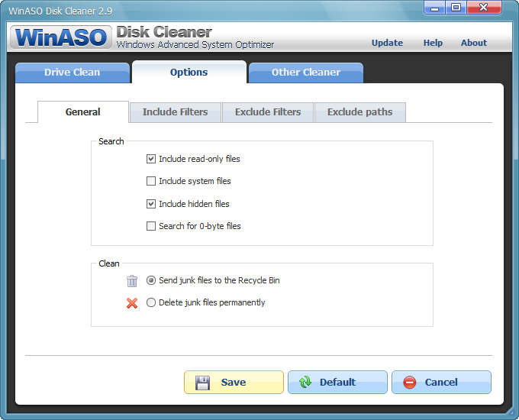Image resolution: width=519 pixels, height=420 pixels.
Task: Open the Help link
Action: point(433,43)
